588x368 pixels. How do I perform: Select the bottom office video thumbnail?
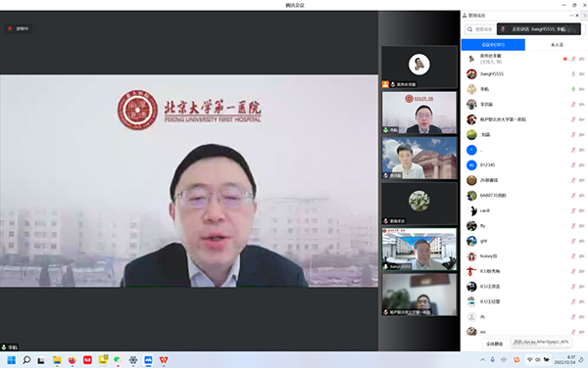(x=419, y=295)
